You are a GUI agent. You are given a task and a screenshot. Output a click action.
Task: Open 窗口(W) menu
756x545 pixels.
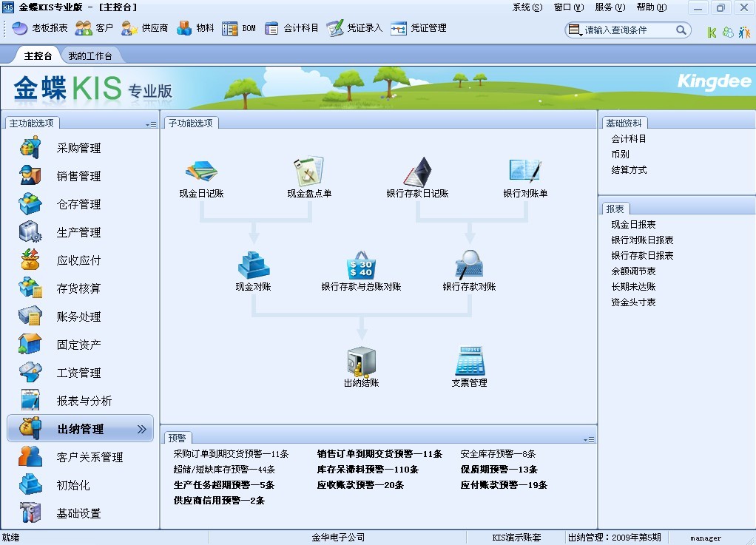coord(568,7)
